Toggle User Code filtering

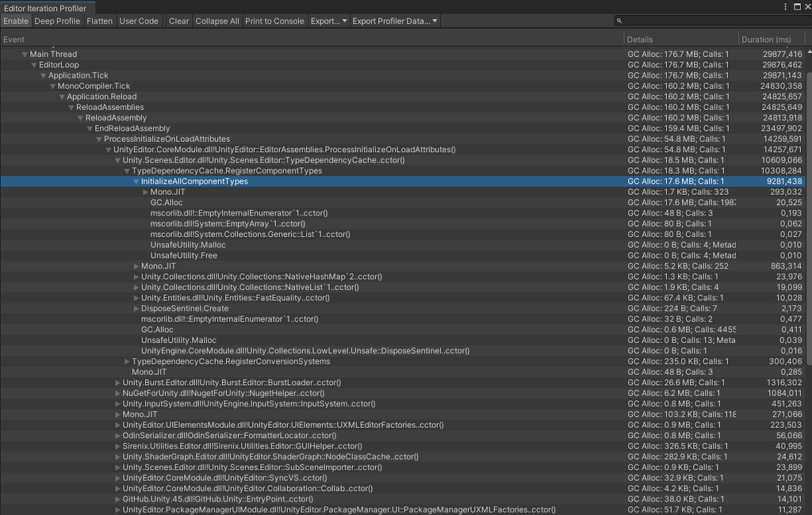point(139,21)
